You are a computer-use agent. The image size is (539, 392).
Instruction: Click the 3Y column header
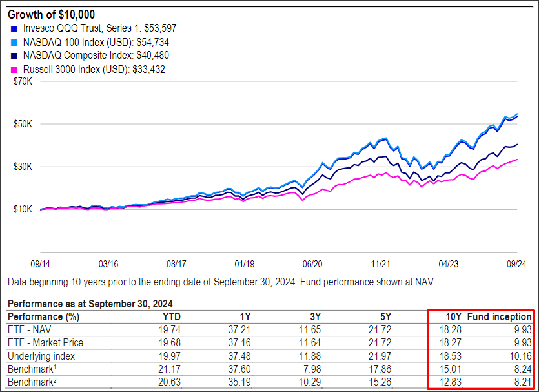coord(314,316)
